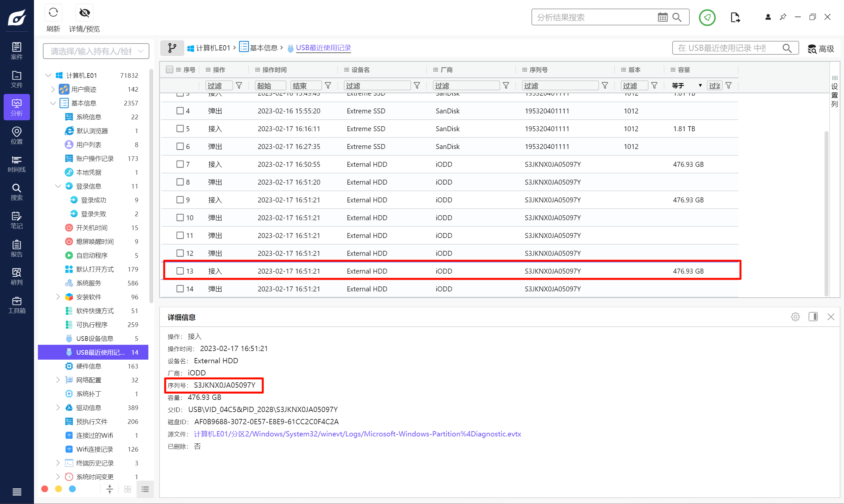Image resolution: width=844 pixels, height=504 pixels.
Task: Toggle the 详情/预览 eye icon
Action: click(84, 13)
